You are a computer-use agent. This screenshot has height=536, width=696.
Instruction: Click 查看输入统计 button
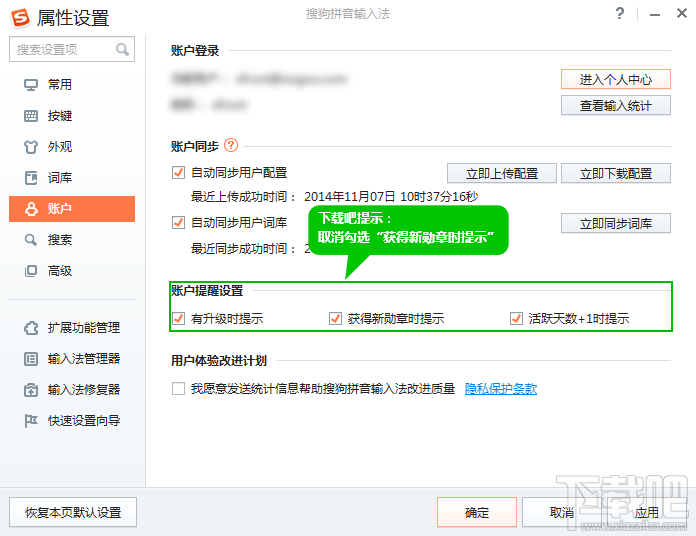tap(616, 106)
